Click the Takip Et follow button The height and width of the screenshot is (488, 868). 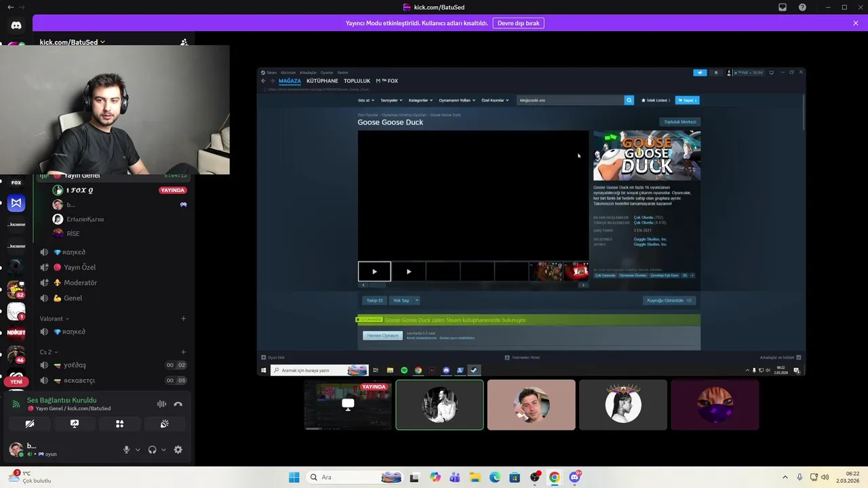tap(374, 300)
